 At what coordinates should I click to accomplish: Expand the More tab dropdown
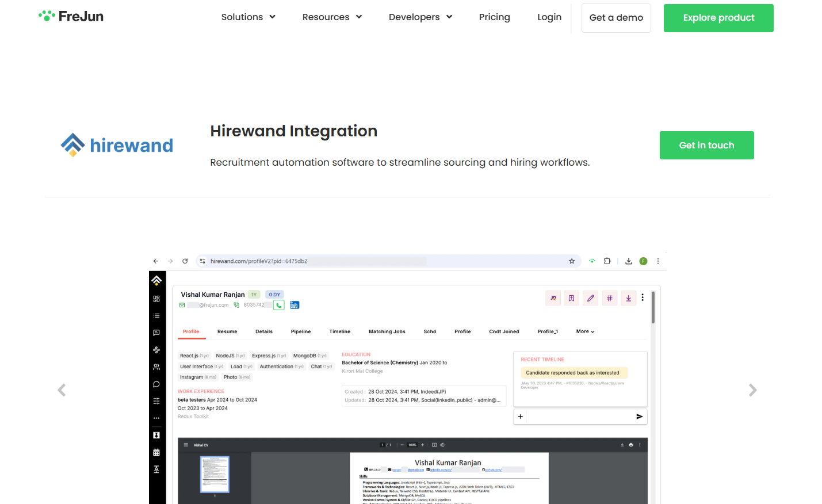pos(584,331)
